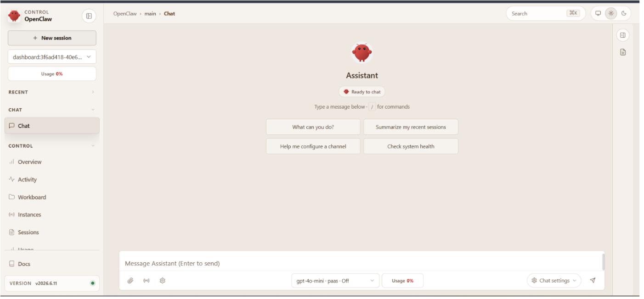Image resolution: width=644 pixels, height=299 pixels.
Task: Open the document icon in right rail
Action: [623, 52]
